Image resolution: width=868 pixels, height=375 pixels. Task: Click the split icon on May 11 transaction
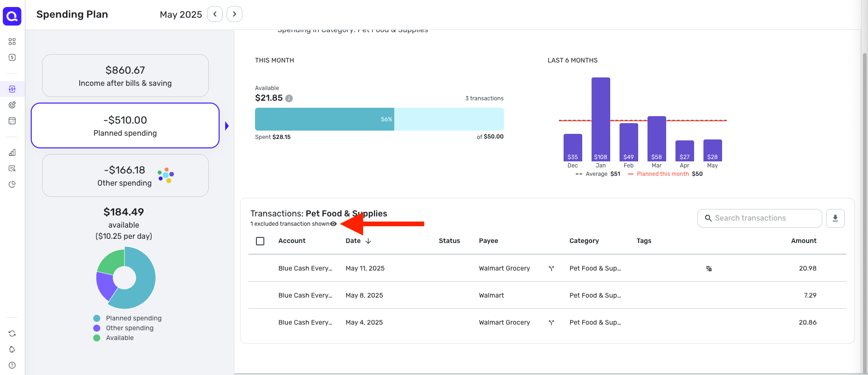tap(551, 269)
